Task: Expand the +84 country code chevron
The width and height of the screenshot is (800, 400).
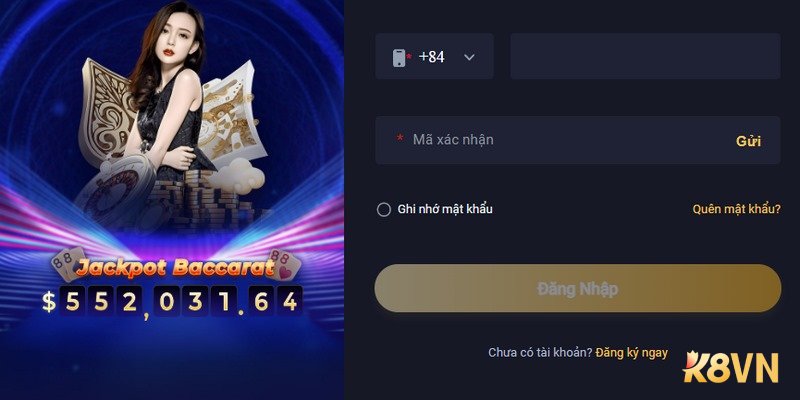Action: tap(469, 57)
